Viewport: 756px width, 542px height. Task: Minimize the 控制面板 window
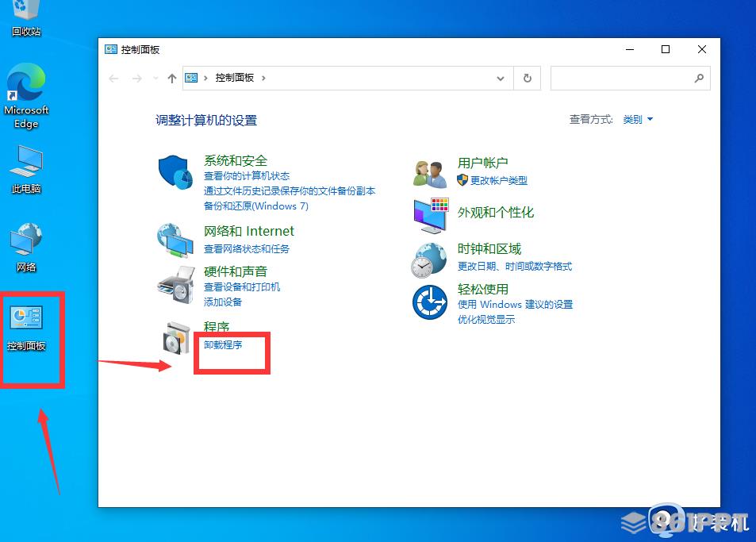630,49
